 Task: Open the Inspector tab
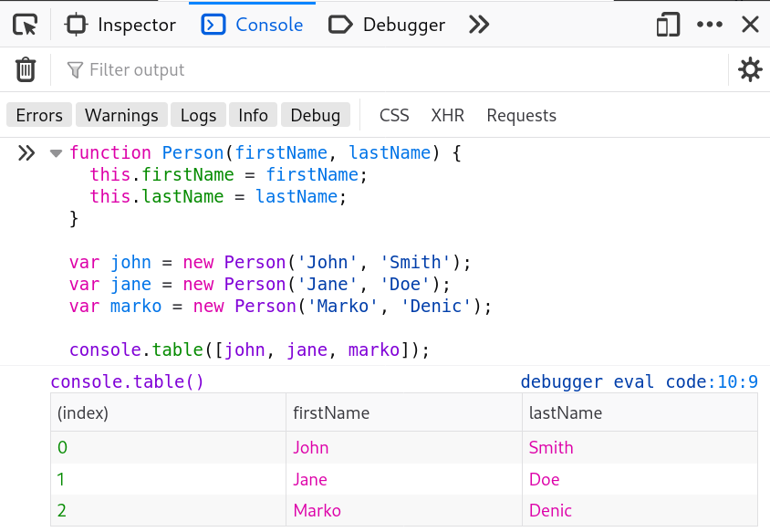click(121, 25)
